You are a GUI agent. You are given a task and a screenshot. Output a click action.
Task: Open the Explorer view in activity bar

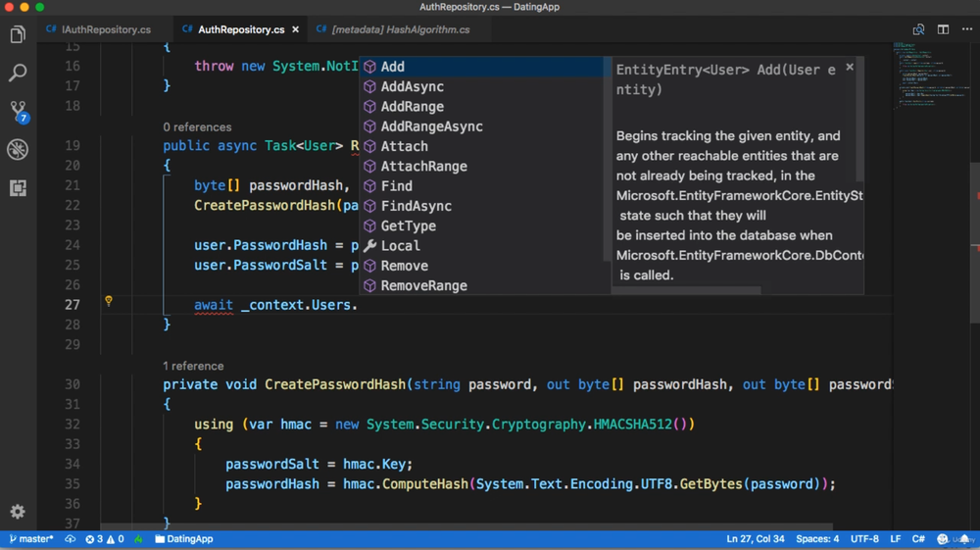point(18,35)
